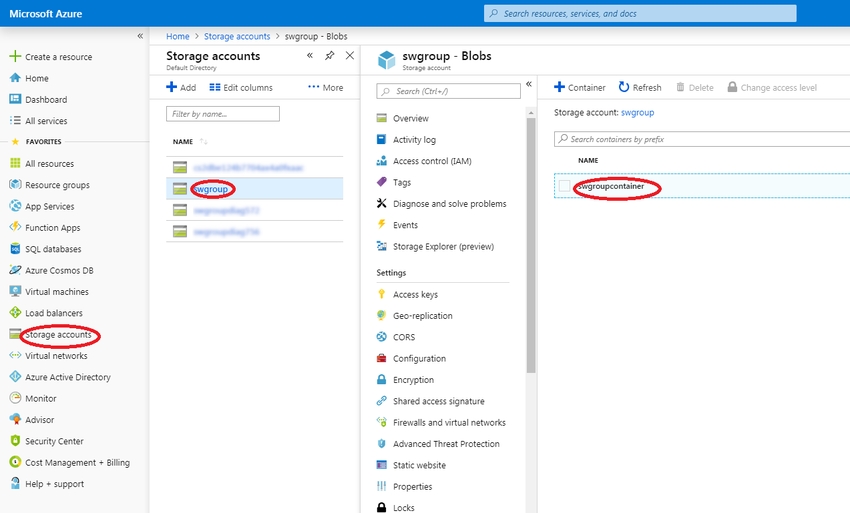Click the Azure Cosmos DB sidebar icon

(15, 271)
